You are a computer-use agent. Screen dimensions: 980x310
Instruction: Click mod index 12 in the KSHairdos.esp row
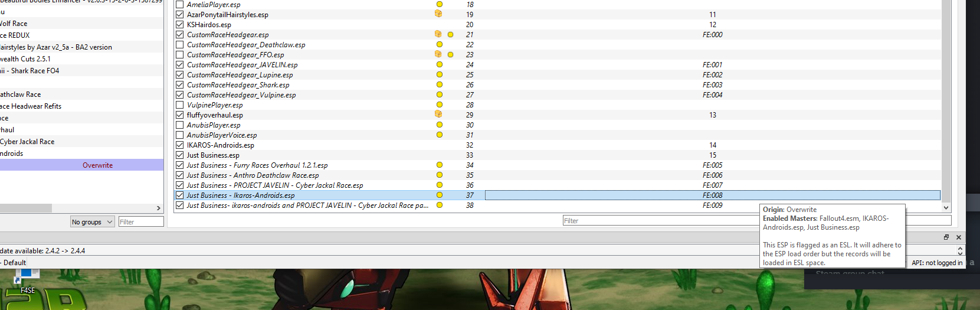coord(713,24)
